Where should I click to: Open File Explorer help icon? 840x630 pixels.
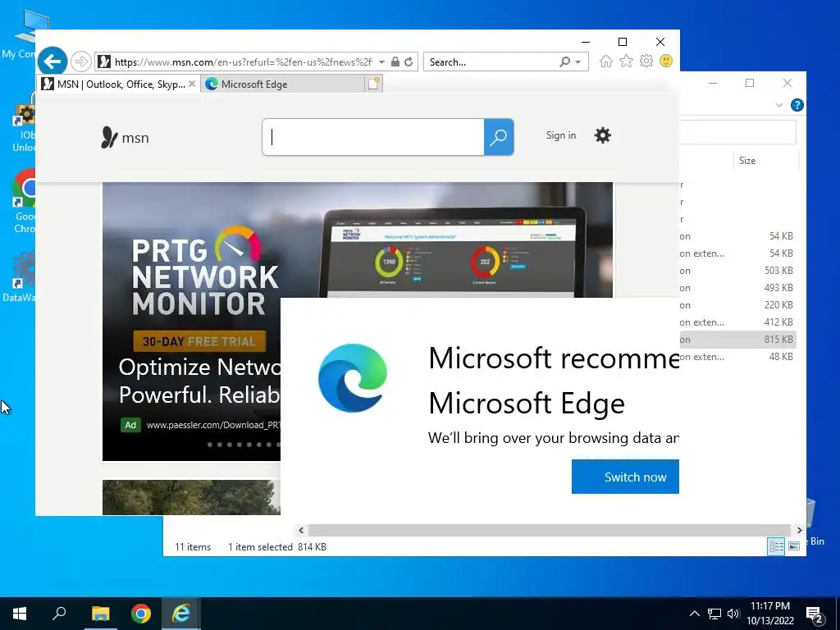pos(797,105)
